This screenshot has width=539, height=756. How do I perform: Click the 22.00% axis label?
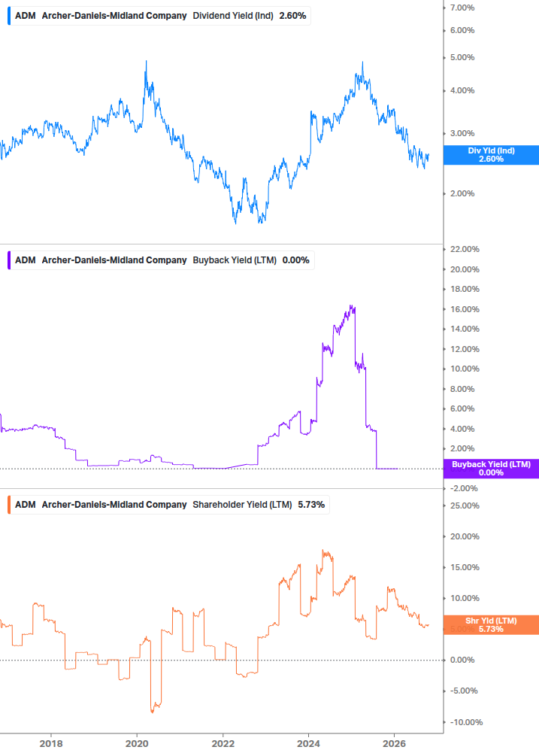[x=465, y=249]
